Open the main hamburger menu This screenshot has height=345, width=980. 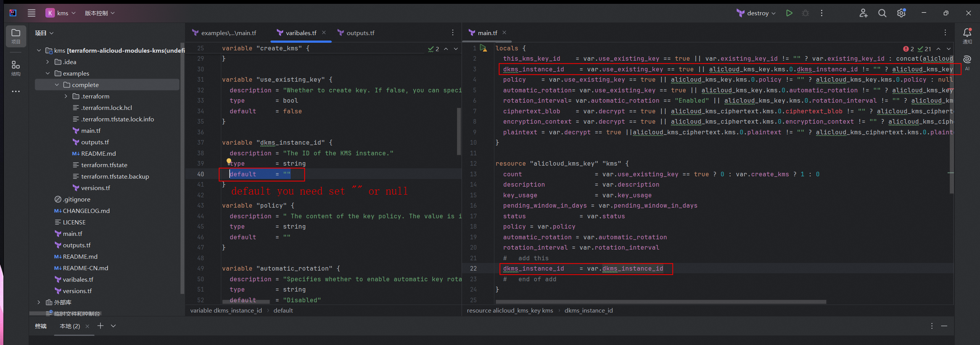32,13
